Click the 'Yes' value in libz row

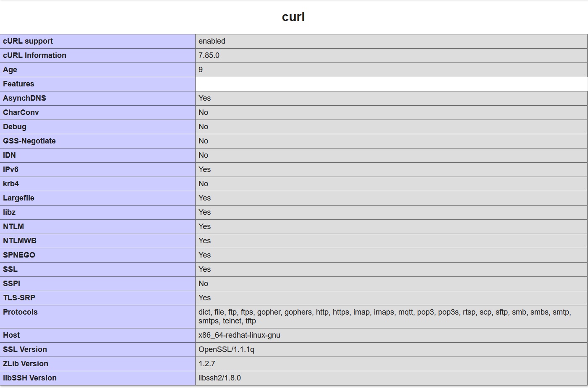(x=204, y=212)
